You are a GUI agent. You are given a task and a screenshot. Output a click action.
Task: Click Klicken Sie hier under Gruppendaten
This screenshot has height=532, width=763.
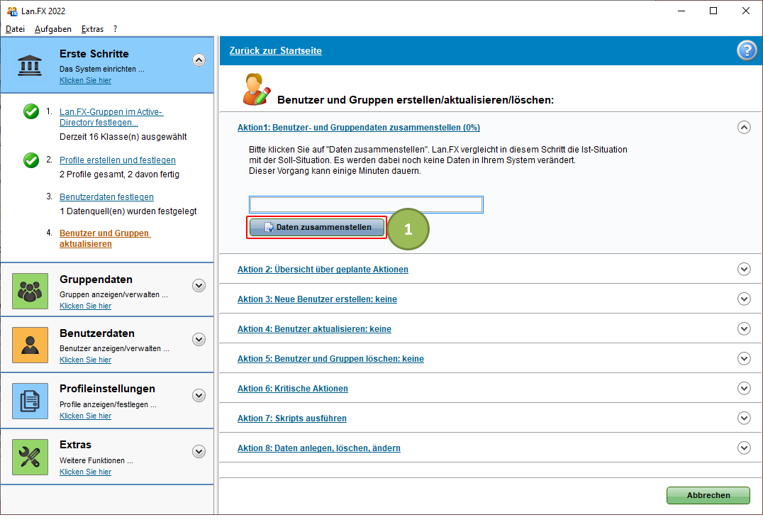(85, 306)
